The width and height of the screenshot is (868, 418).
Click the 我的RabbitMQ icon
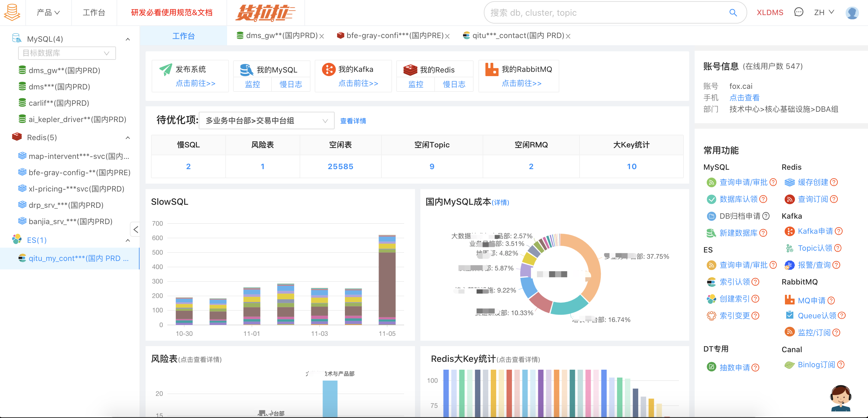coord(492,69)
